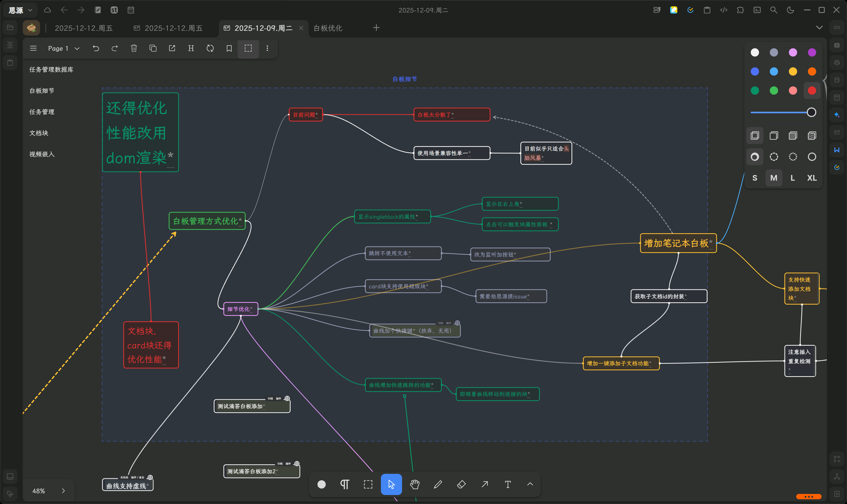The image size is (847, 504).
Task: Select the arrow connector tool
Action: (x=485, y=484)
